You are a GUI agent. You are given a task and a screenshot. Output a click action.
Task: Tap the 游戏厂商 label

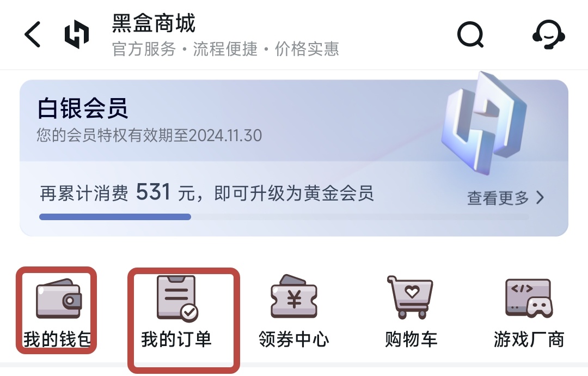tap(529, 339)
